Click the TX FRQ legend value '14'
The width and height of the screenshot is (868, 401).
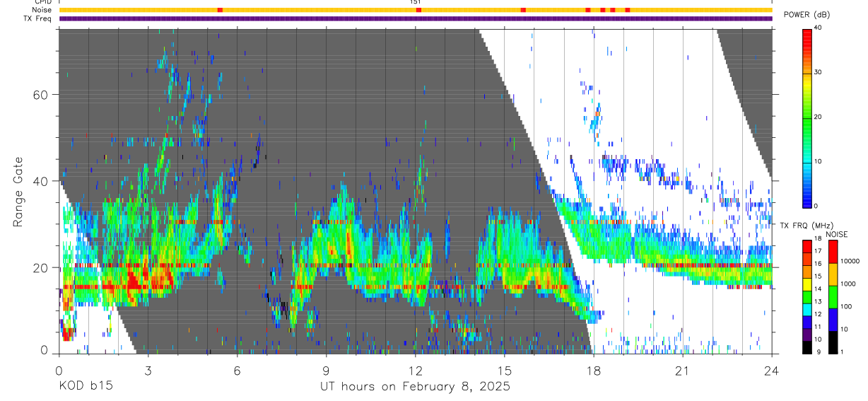point(819,289)
